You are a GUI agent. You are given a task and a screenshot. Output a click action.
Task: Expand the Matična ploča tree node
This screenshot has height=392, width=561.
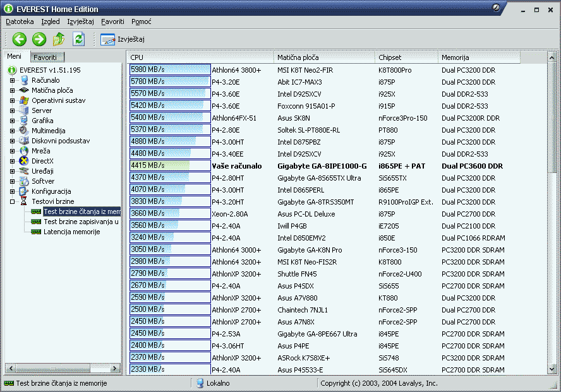12,90
